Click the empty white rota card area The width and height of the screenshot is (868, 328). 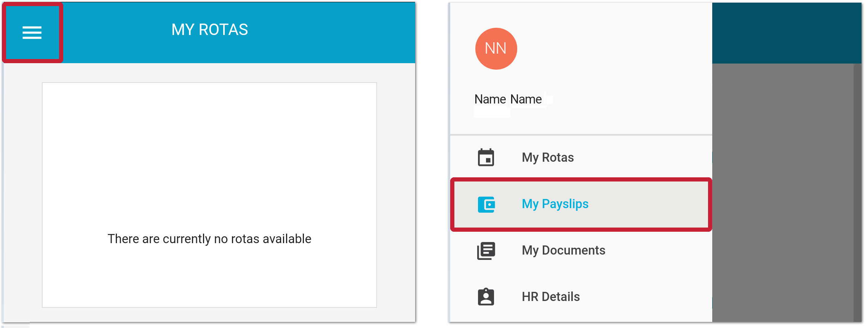[x=209, y=152]
